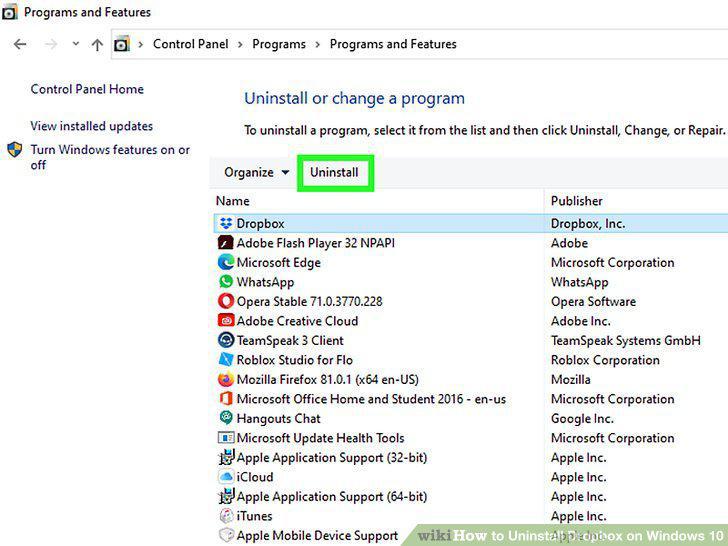Select the Microsoft Edge entry

pyautogui.click(x=279, y=262)
